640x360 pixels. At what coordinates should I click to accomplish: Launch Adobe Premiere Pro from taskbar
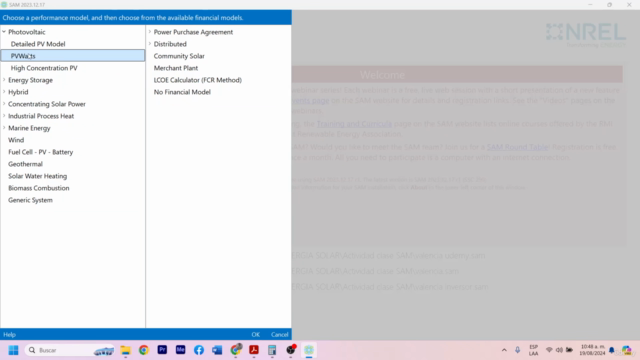pyautogui.click(x=162, y=350)
